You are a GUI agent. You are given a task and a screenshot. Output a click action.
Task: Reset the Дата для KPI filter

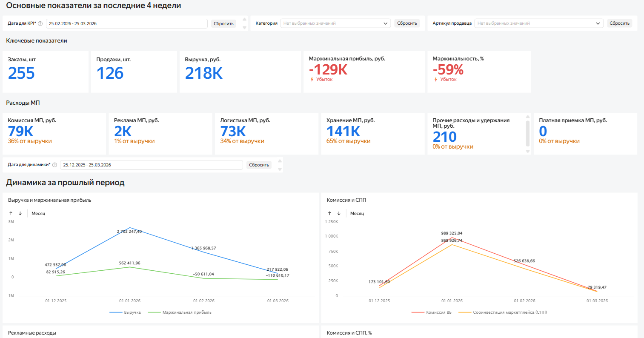click(224, 23)
